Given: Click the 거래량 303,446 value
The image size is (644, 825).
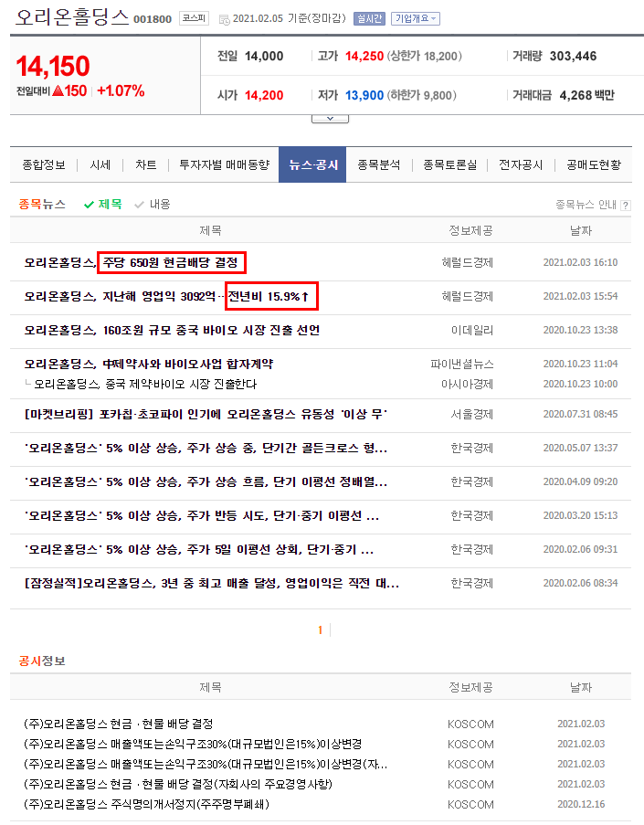Looking at the screenshot, I should (x=573, y=57).
